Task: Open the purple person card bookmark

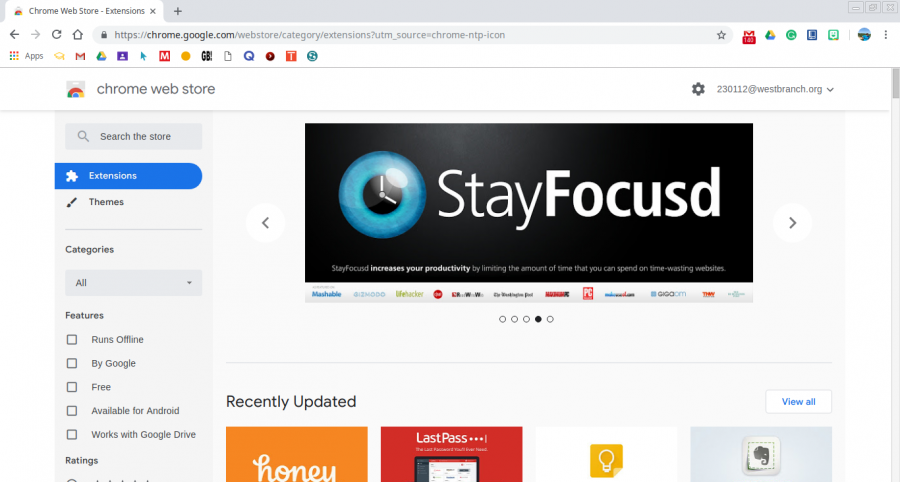Action: [x=122, y=56]
